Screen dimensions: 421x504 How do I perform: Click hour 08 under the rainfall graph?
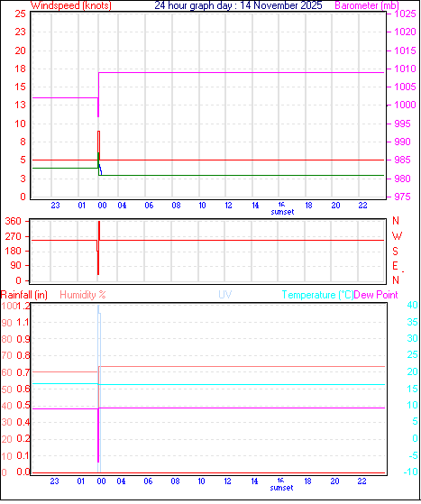coord(175,481)
